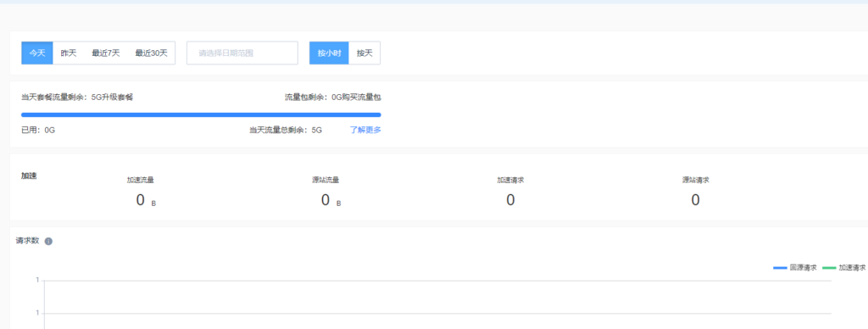Click the traffic usage progress bar
868x329 pixels.
pos(201,114)
